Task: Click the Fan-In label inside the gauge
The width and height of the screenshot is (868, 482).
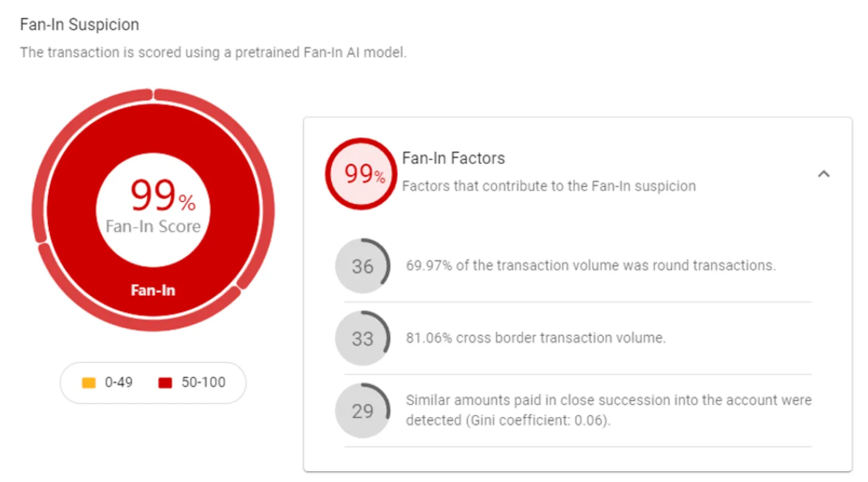Action: (153, 290)
